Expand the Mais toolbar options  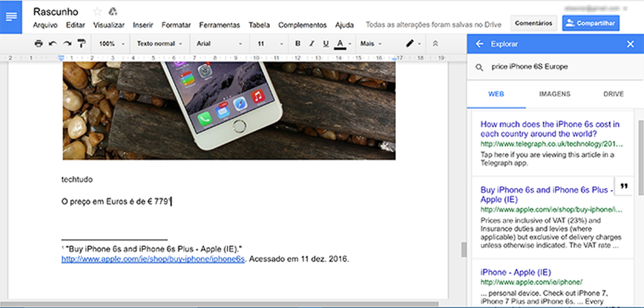point(371,44)
